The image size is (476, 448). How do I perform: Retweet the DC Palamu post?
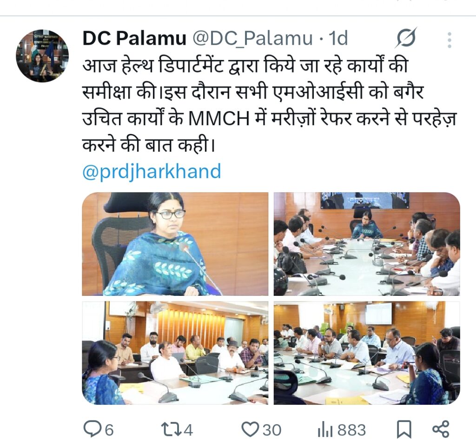click(x=170, y=429)
